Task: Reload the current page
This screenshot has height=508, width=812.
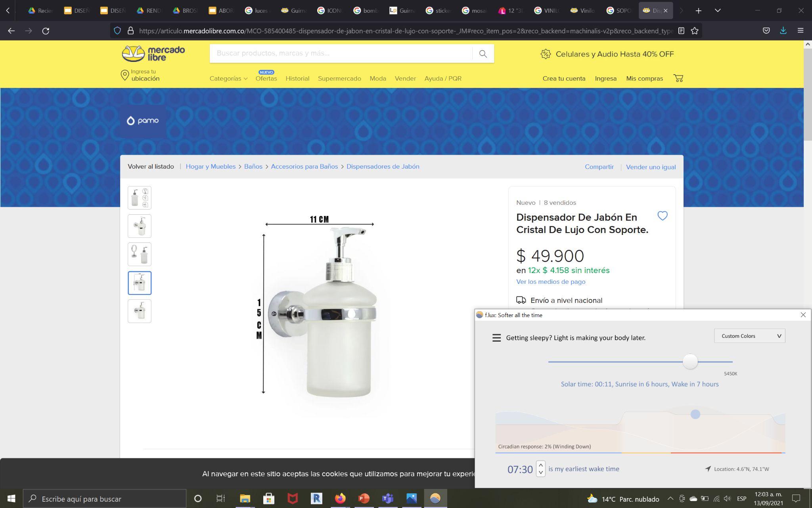Action: tap(46, 31)
